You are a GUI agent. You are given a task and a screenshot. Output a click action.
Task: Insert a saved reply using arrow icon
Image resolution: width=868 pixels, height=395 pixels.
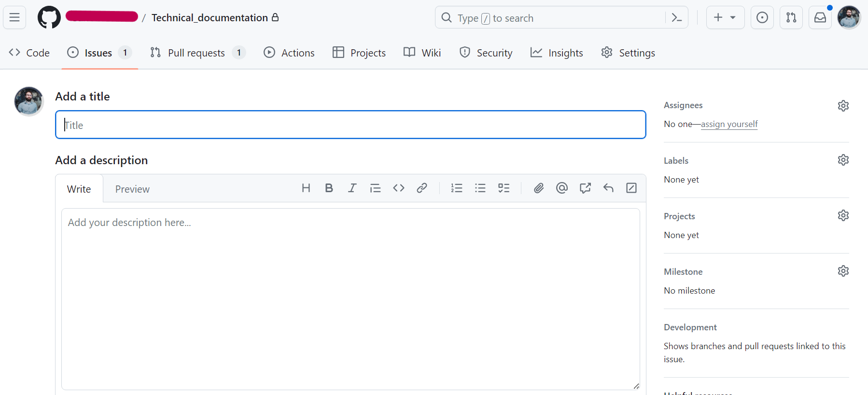tap(608, 188)
